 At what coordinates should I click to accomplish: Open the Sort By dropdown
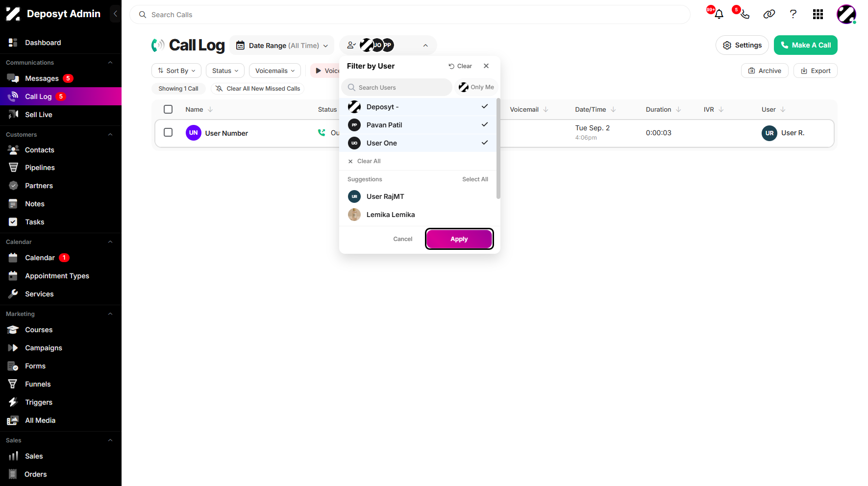(176, 71)
